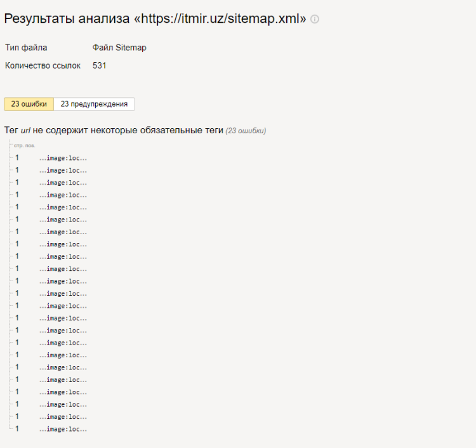Screen dimensions: 476x448
Task: Open the "23 предупреждения" tab
Action: 94,104
